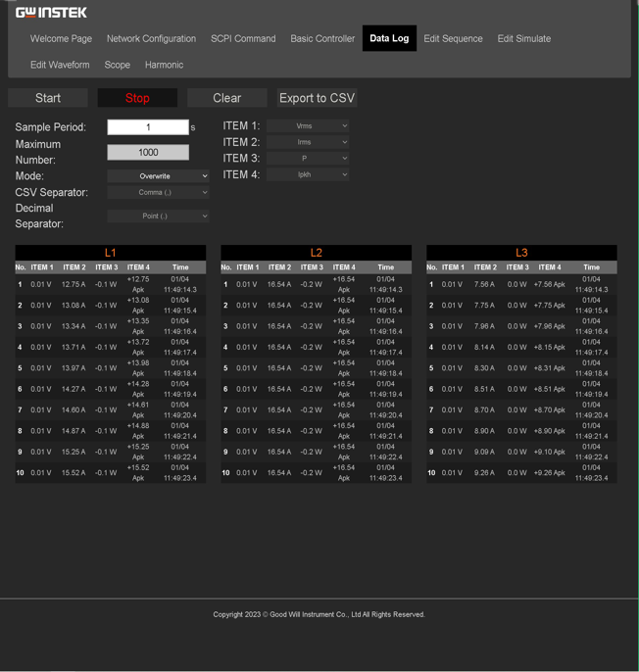Open the CSV Separator dropdown
639x672 pixels.
coord(158,193)
